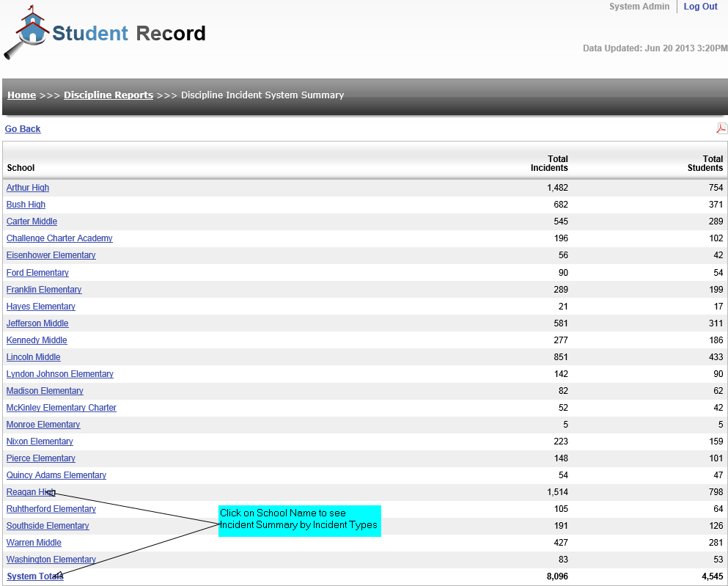This screenshot has width=728, height=586.
Task: Open the Nixon Elementary link
Action: click(40, 441)
